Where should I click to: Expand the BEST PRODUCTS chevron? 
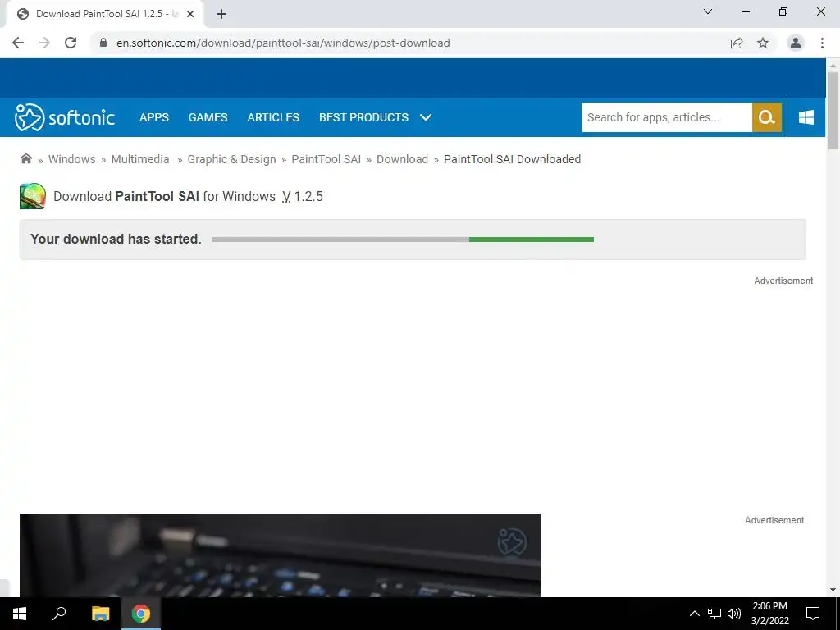point(426,117)
